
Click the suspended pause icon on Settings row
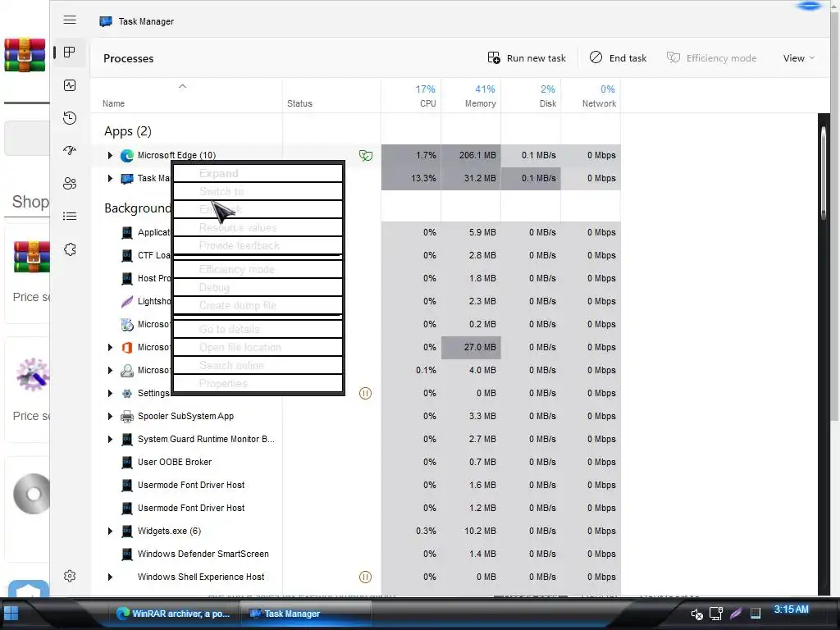click(x=365, y=393)
